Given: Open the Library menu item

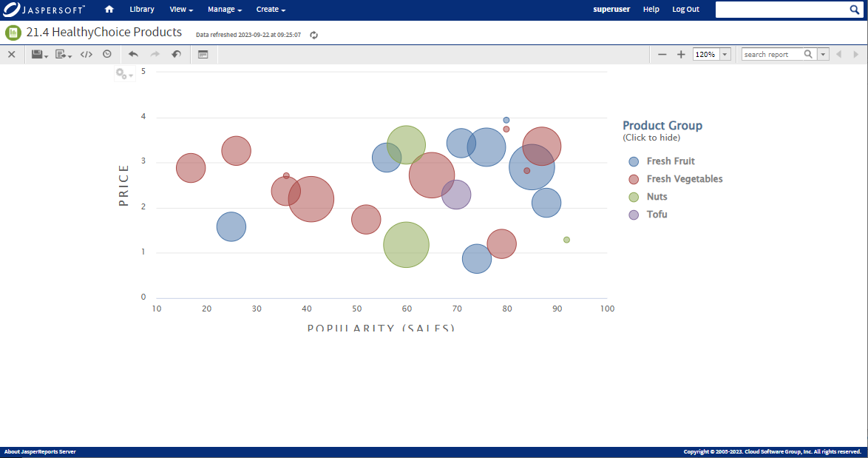Looking at the screenshot, I should (142, 10).
